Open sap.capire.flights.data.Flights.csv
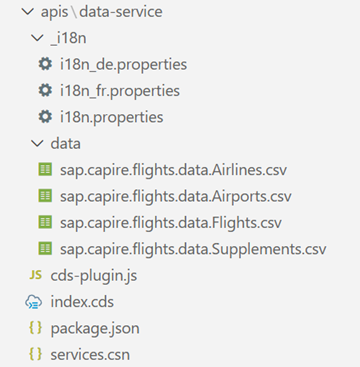 pos(171,223)
